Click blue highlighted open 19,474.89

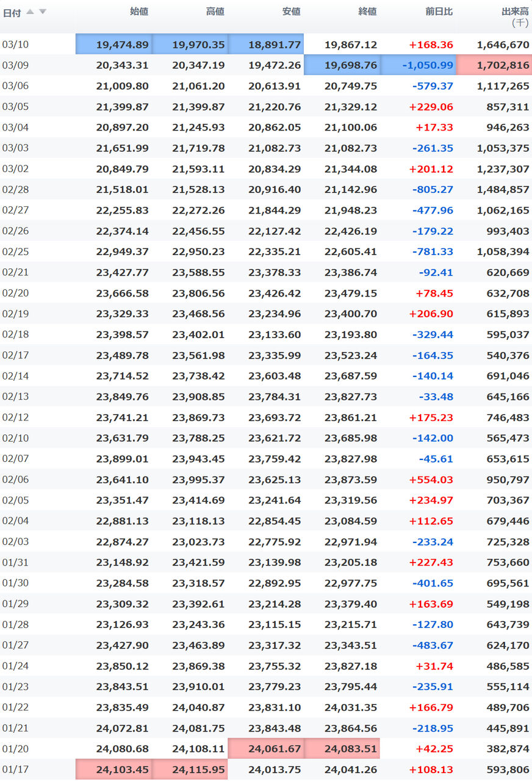pyautogui.click(x=114, y=45)
